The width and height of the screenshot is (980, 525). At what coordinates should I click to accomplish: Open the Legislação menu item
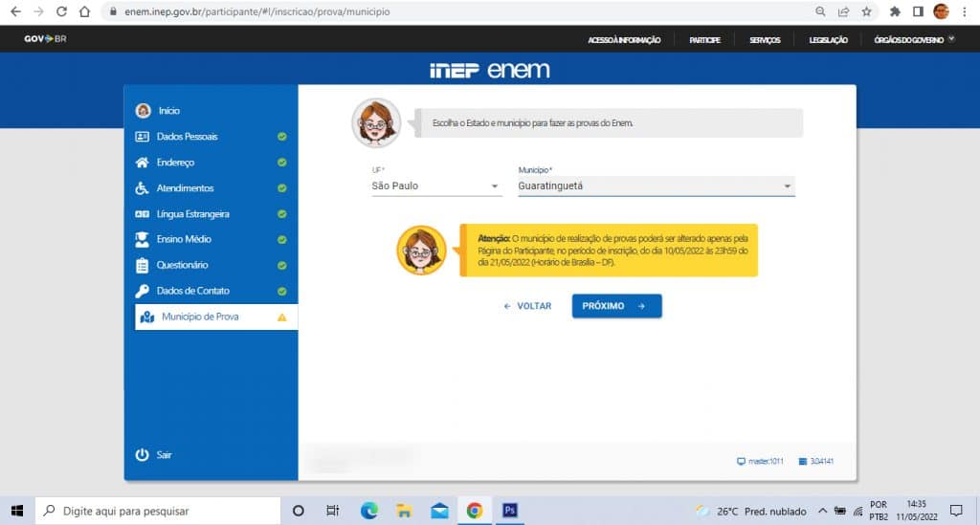tap(828, 40)
